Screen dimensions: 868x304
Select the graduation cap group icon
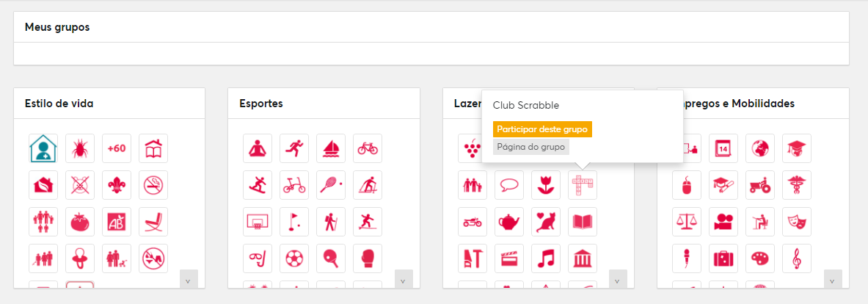pos(797,148)
